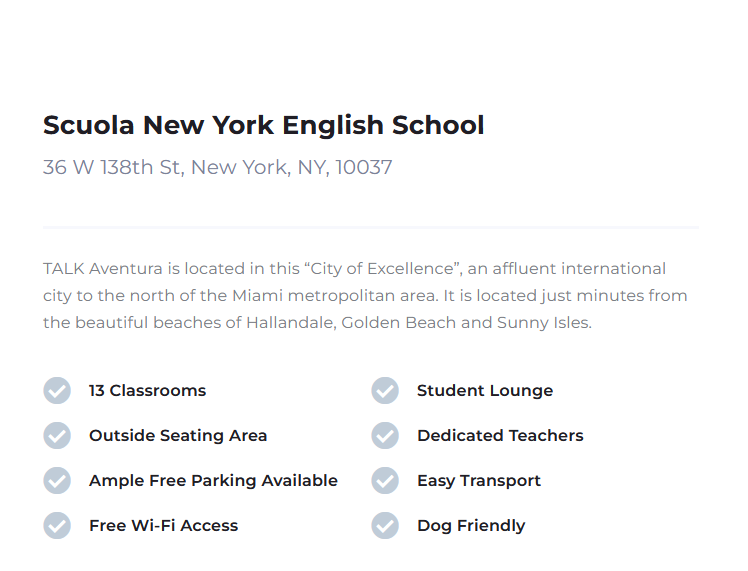The height and width of the screenshot is (571, 748).
Task: Click the check icon beside Dedicated Teachers
Action: point(385,436)
